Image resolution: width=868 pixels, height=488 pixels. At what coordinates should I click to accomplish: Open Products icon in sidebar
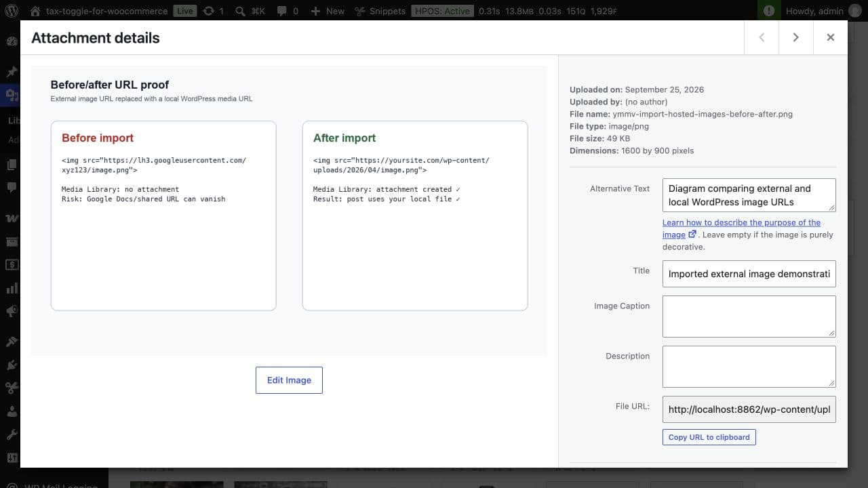coord(11,241)
